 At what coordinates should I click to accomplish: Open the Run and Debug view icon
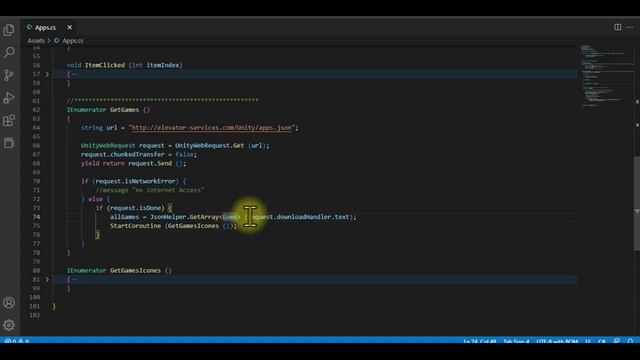[9, 98]
